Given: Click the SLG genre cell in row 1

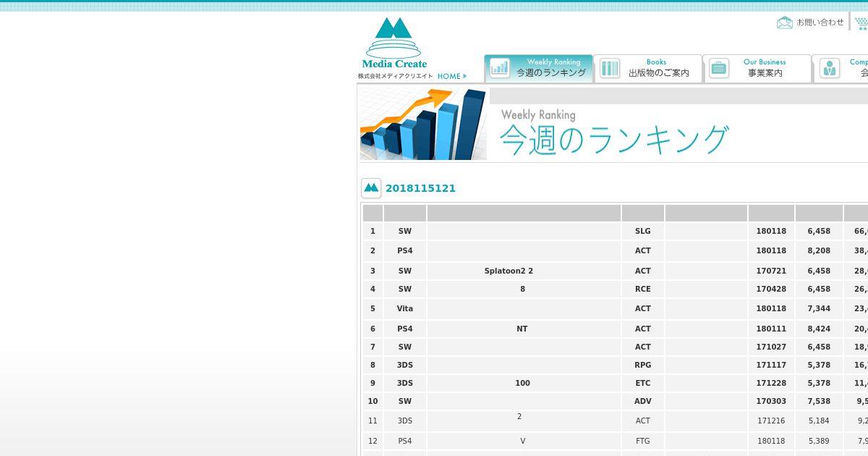Looking at the screenshot, I should click(x=643, y=231).
